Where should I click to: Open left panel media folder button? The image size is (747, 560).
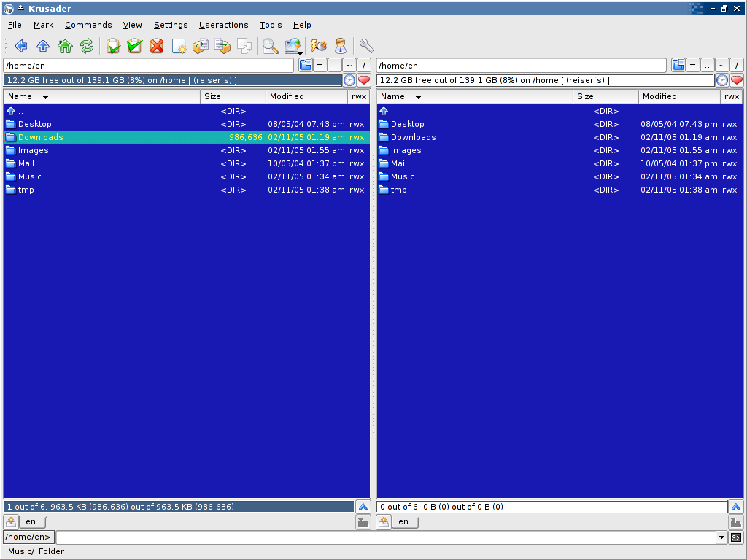[x=306, y=65]
